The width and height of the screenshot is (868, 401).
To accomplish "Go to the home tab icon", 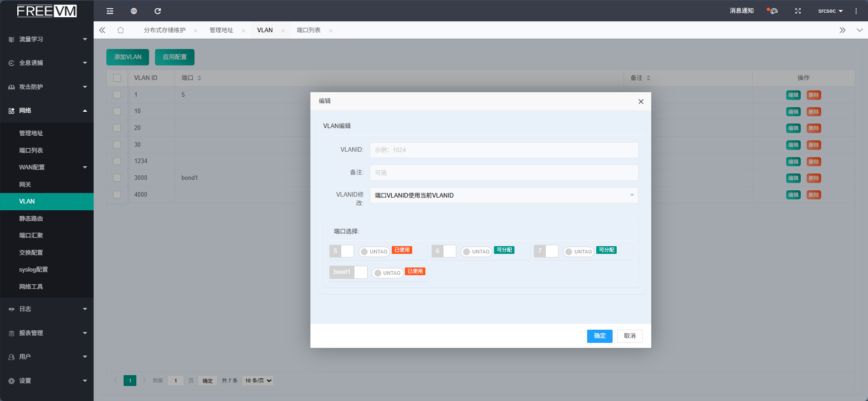I will coord(120,30).
